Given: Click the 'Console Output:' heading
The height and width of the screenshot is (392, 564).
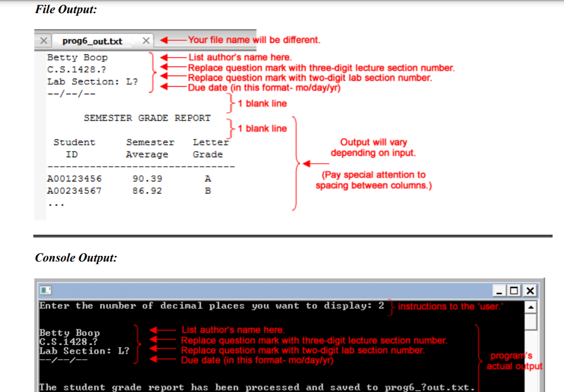Looking at the screenshot, I should point(76,258).
